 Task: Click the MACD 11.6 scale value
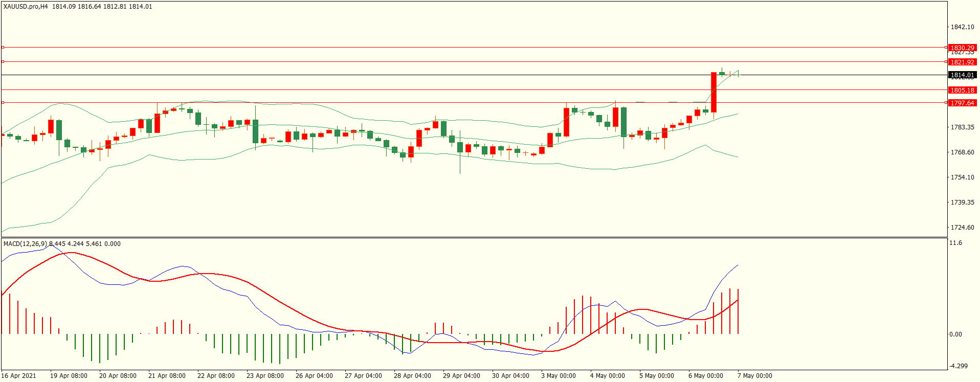coord(955,243)
